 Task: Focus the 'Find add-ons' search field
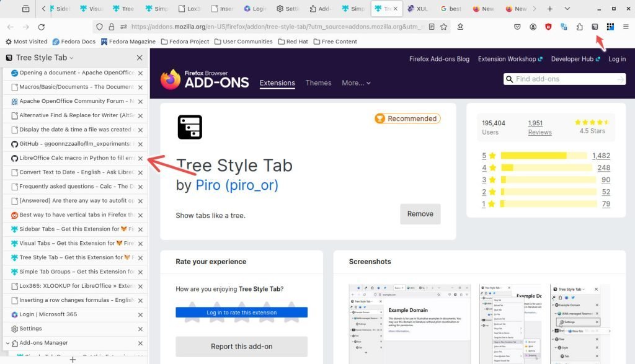564,79
